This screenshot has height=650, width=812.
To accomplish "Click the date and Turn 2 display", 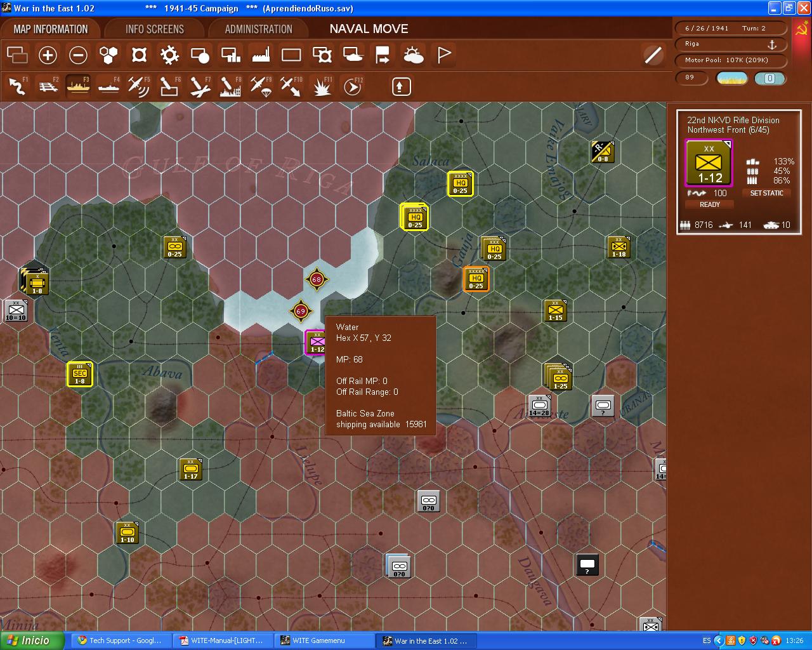I will coord(730,28).
